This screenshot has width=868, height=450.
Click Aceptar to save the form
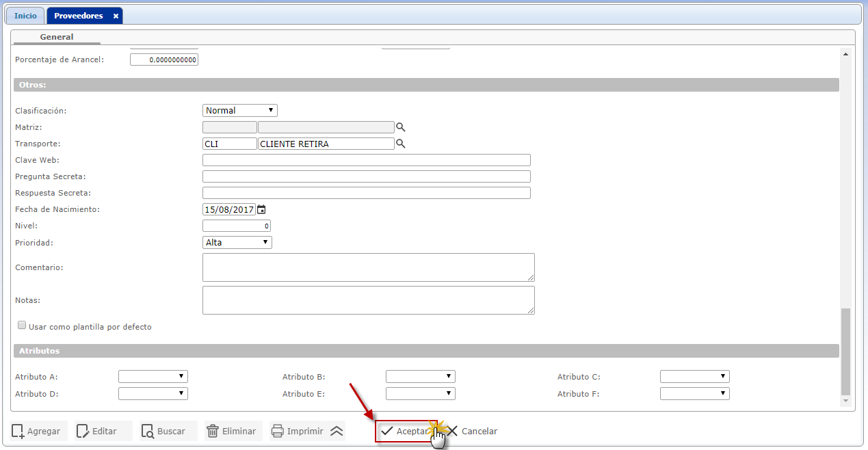tap(406, 431)
